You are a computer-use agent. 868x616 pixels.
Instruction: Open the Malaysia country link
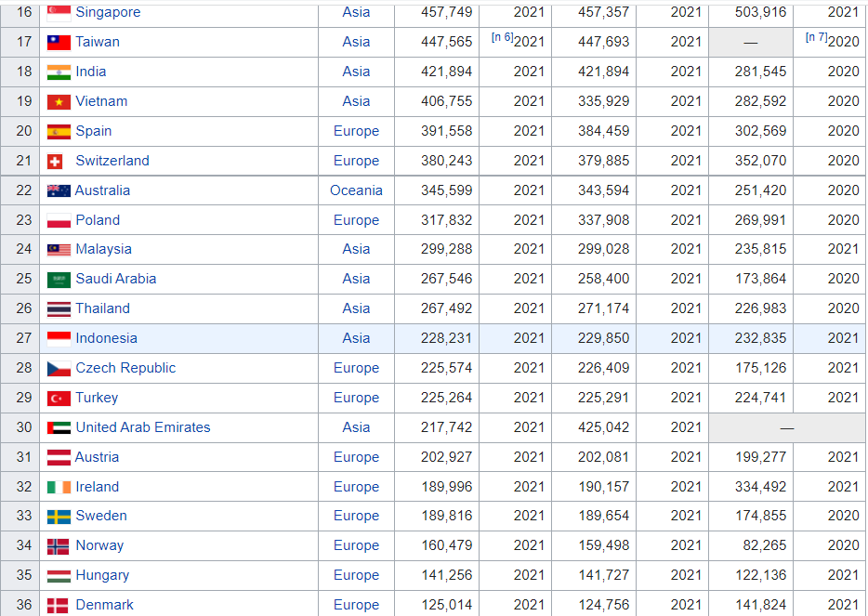103,249
